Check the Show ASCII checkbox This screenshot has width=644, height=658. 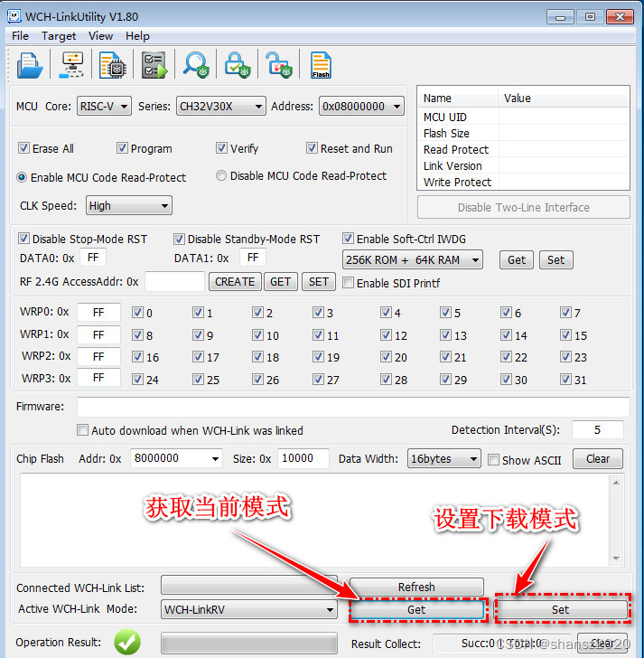(x=493, y=460)
